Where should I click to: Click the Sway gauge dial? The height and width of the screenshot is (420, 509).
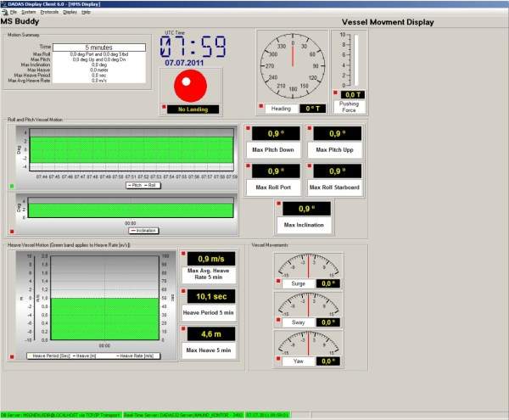(x=309, y=304)
